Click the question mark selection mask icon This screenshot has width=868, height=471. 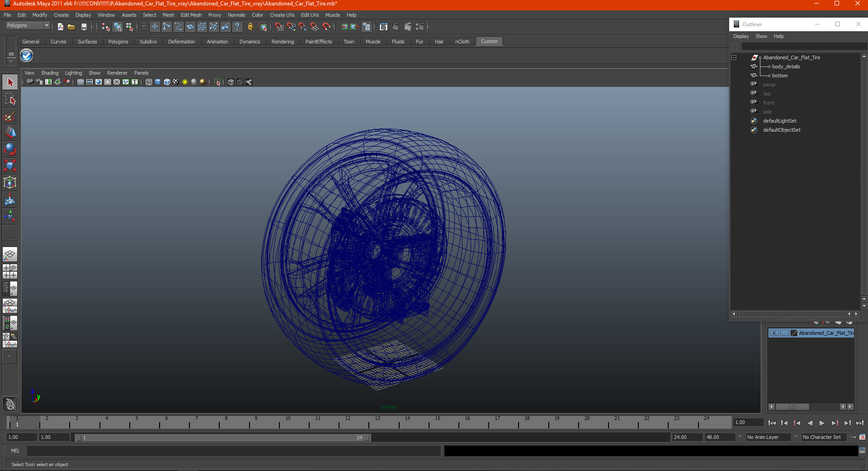point(237,27)
